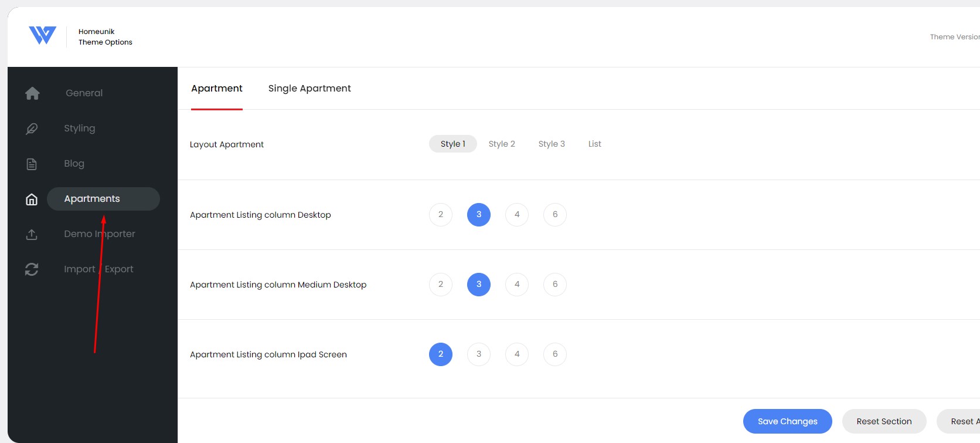Select 3 columns for Ipad Screen
This screenshot has height=443, width=980.
479,354
